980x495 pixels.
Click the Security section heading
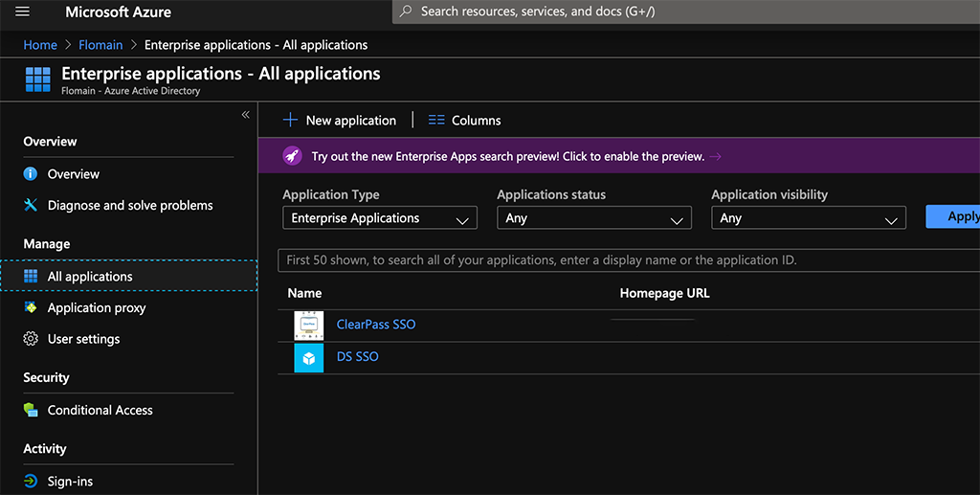tap(46, 377)
